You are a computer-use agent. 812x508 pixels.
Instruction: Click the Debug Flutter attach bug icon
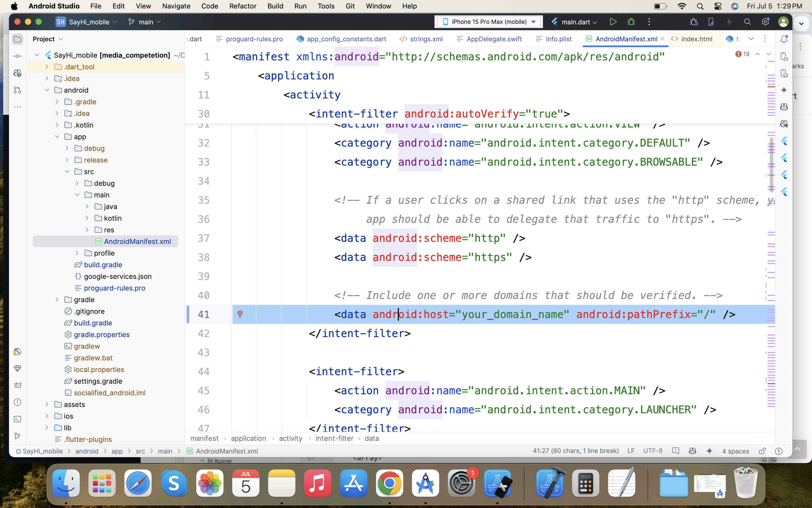click(x=693, y=22)
